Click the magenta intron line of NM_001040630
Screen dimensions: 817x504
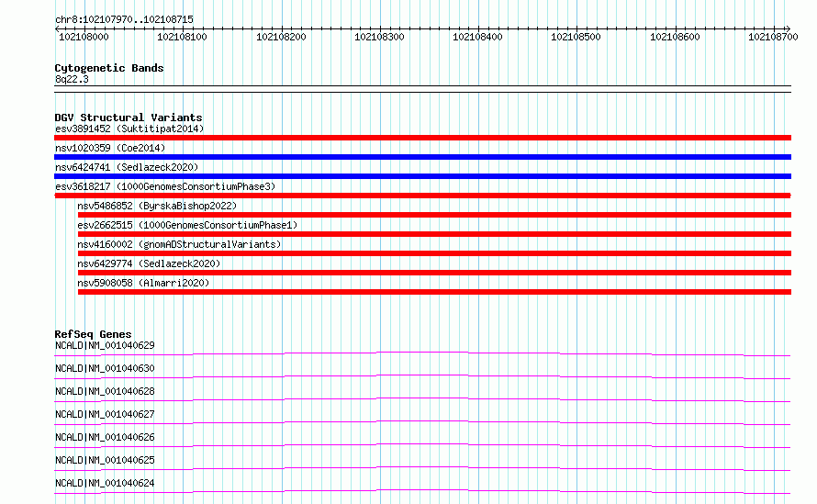click(422, 375)
